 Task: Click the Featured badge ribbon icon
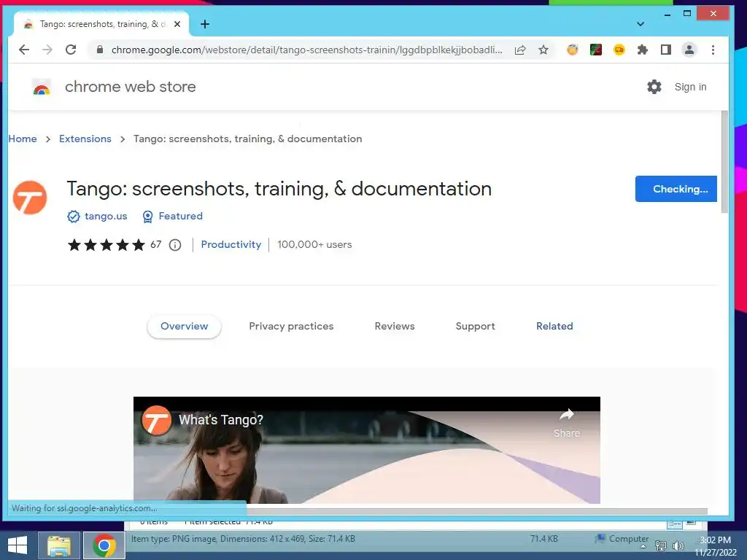[x=147, y=217]
